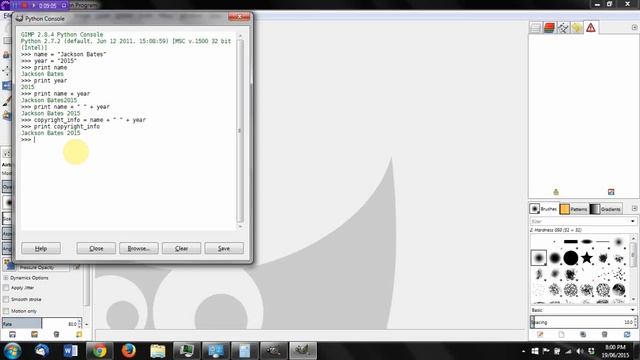640x360 pixels.
Task: Click the Action Center flag tray icon
Action: click(546, 351)
